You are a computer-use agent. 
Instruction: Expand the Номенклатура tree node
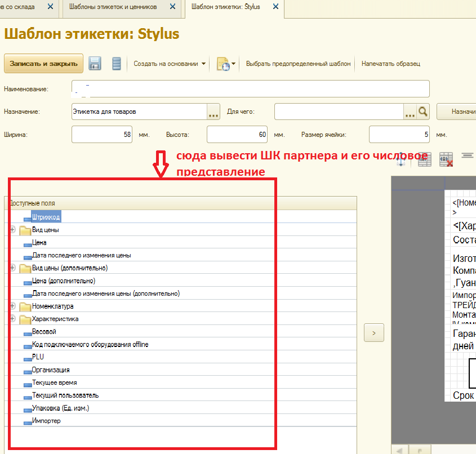tap(12, 306)
